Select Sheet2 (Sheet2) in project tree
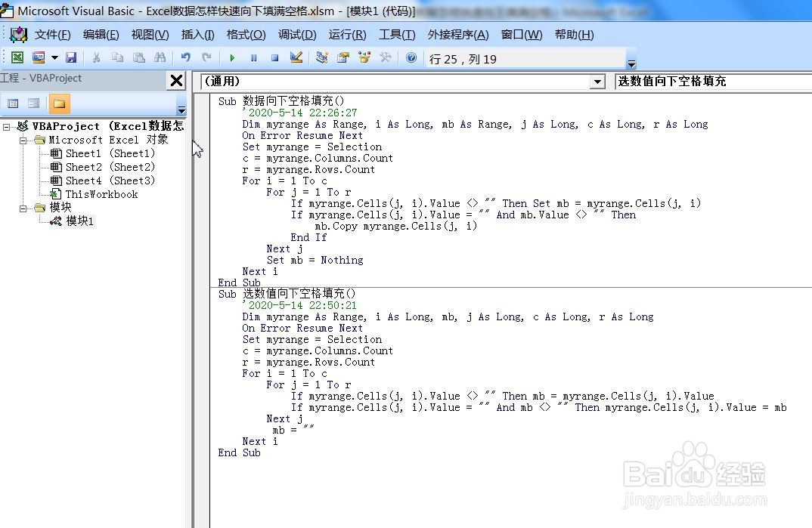The image size is (812, 528). coord(110,167)
